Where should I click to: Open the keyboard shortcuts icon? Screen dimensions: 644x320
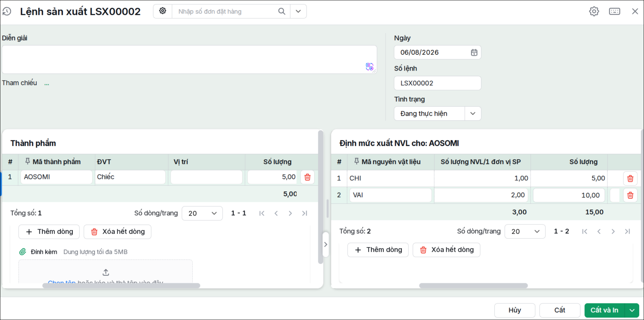[x=615, y=11]
